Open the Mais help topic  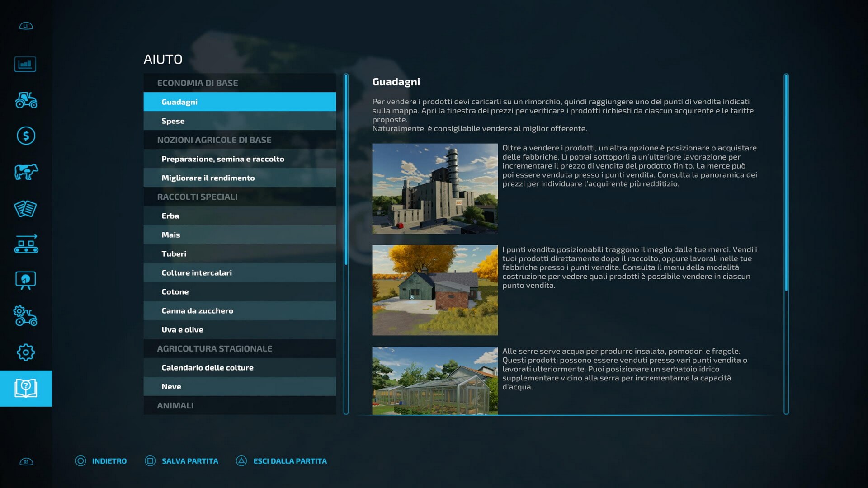point(240,235)
